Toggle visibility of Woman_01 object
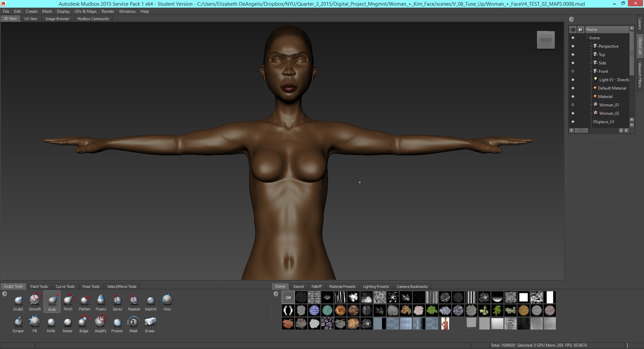644x349 pixels. click(573, 105)
